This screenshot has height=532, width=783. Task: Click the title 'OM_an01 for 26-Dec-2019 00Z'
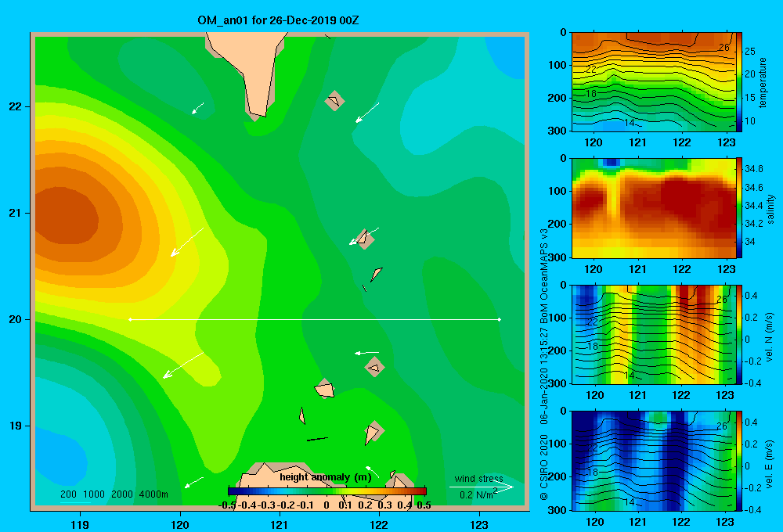point(278,20)
